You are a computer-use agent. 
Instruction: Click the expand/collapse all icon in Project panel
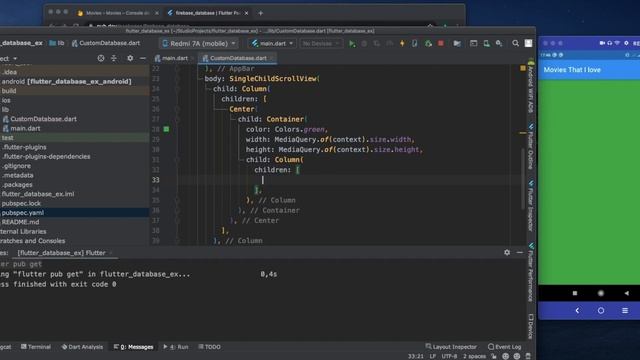click(x=114, y=58)
